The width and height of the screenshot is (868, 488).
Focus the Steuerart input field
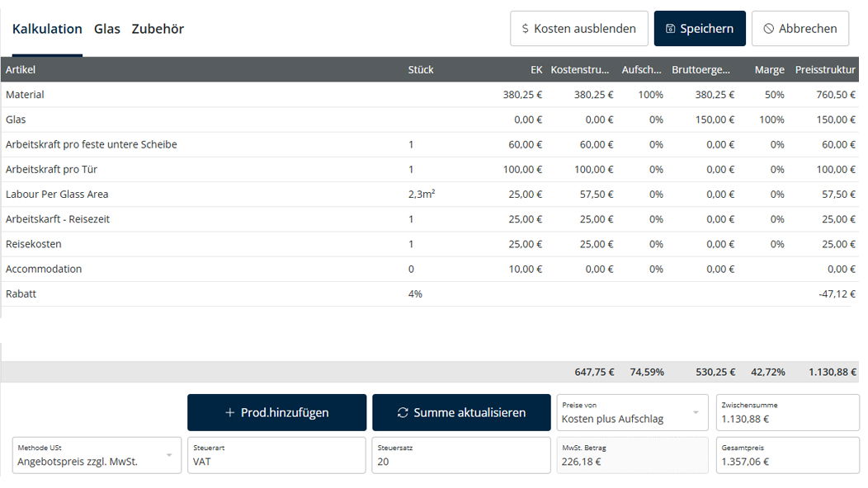click(x=276, y=462)
